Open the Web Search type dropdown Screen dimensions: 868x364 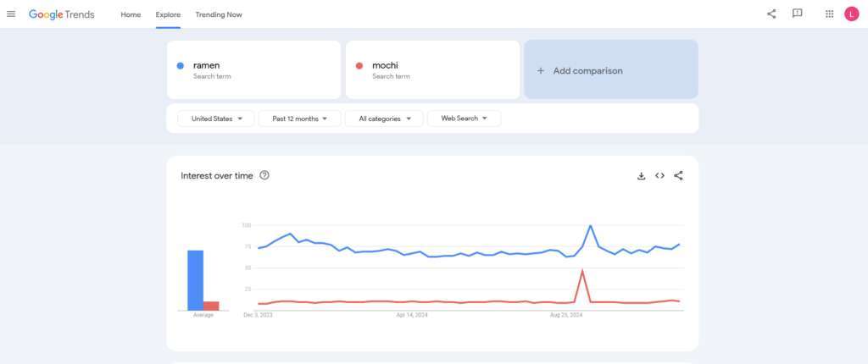(464, 119)
